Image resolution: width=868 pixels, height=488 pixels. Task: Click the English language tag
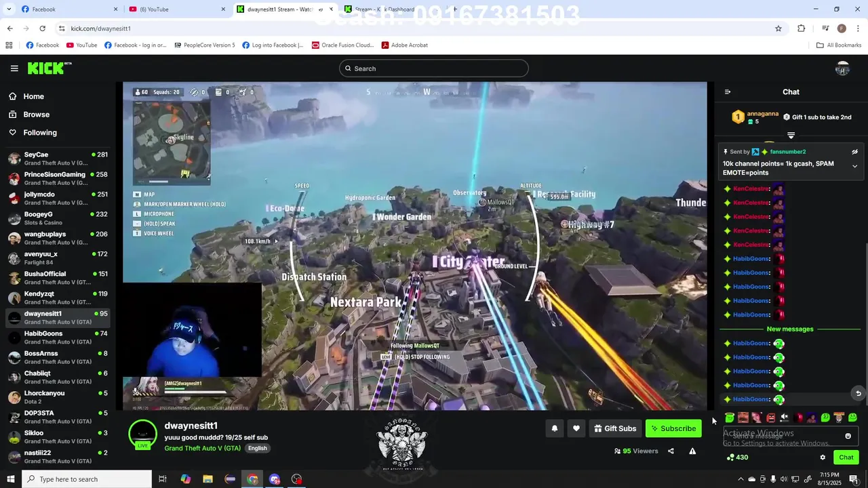point(257,449)
